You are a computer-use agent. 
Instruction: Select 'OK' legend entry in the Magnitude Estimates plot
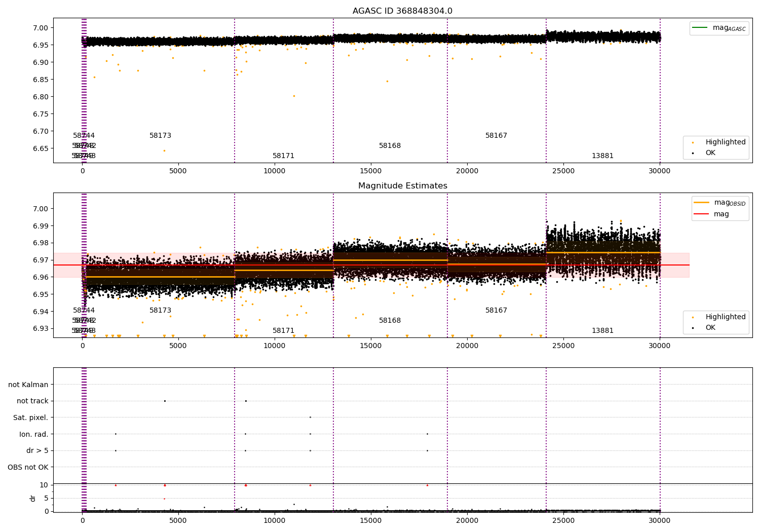click(710, 327)
